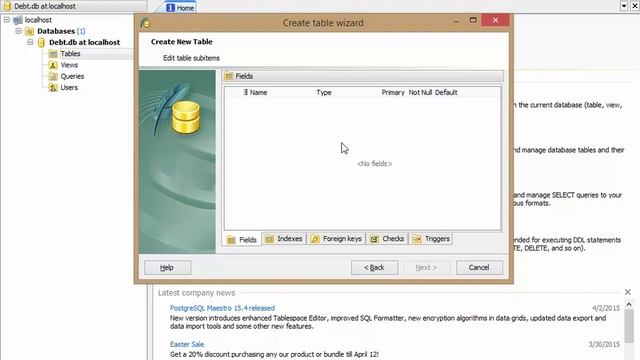Cancel the Create table wizard

479,268
